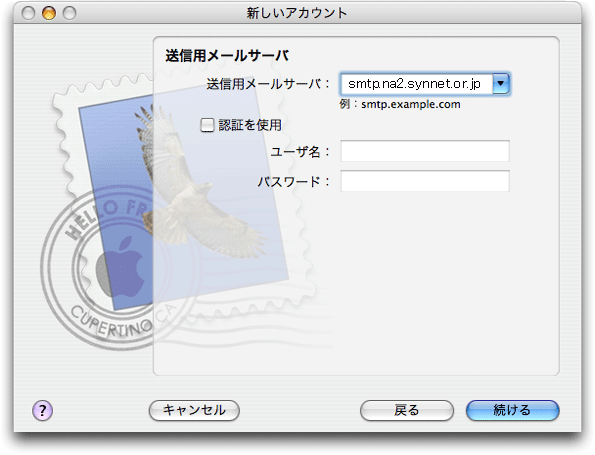Expand the outgoing mail server dropdown arrow
This screenshot has width=595, height=455.
(x=501, y=83)
